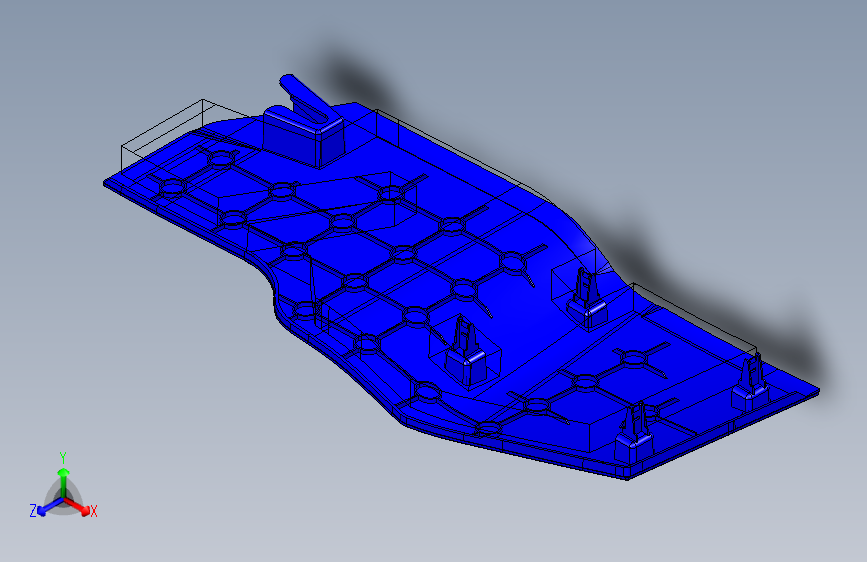Viewport: 867px width, 562px height.
Task: Click the green Y axis of the triad
Action: 64,483
